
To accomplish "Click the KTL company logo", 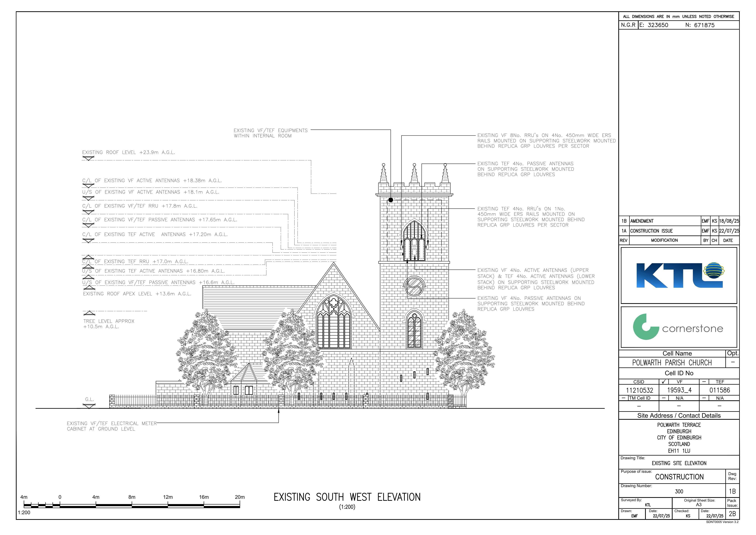I will pos(680,275).
